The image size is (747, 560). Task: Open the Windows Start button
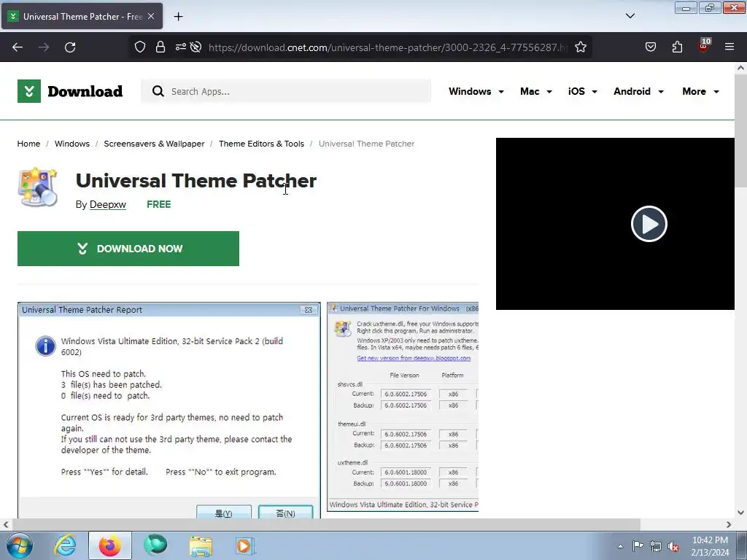tap(20, 545)
